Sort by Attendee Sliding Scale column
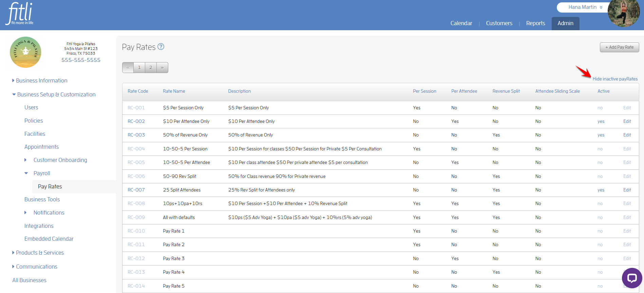The width and height of the screenshot is (644, 293). [x=557, y=91]
